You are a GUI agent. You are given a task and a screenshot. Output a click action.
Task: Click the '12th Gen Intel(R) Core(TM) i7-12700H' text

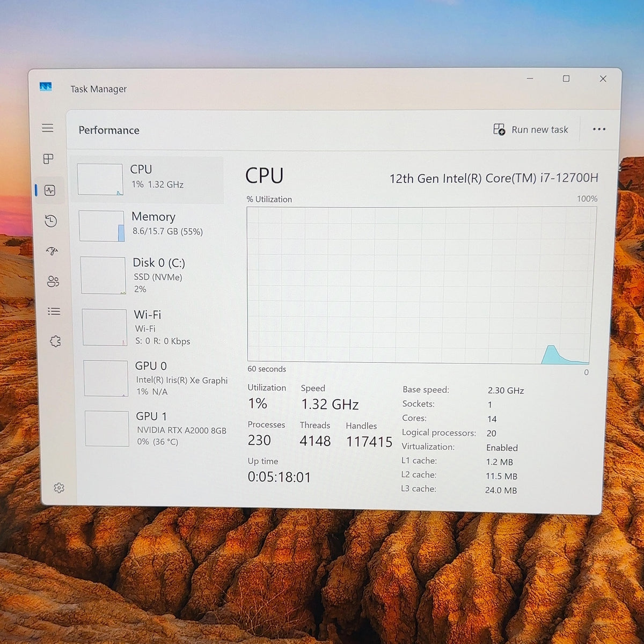[494, 178]
